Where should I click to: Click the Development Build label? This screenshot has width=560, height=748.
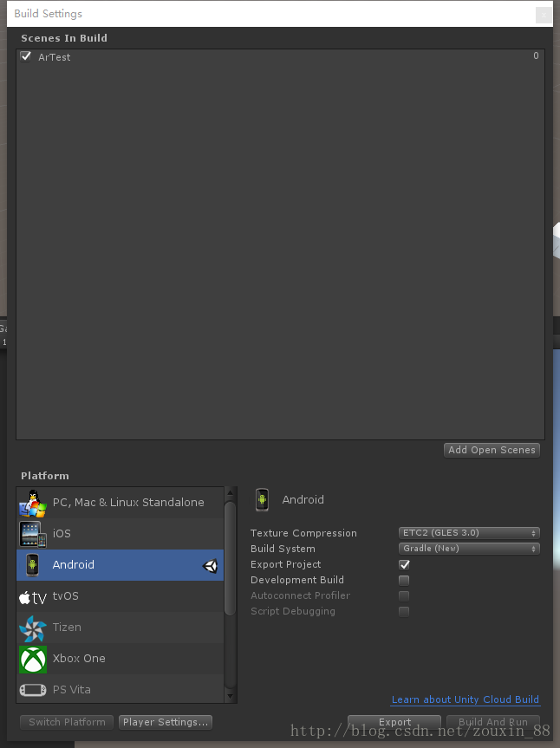click(x=297, y=580)
